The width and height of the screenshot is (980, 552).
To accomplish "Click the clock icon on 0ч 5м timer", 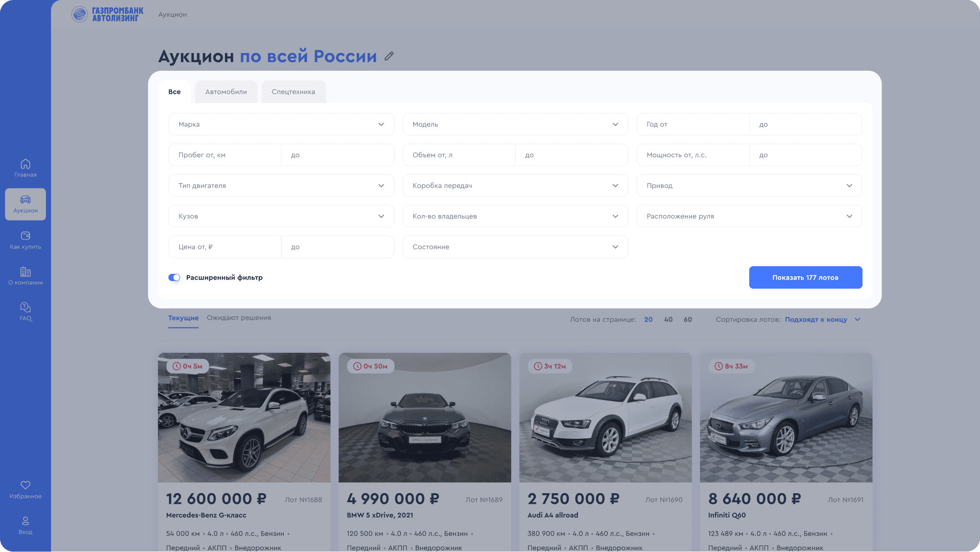I will pos(177,366).
